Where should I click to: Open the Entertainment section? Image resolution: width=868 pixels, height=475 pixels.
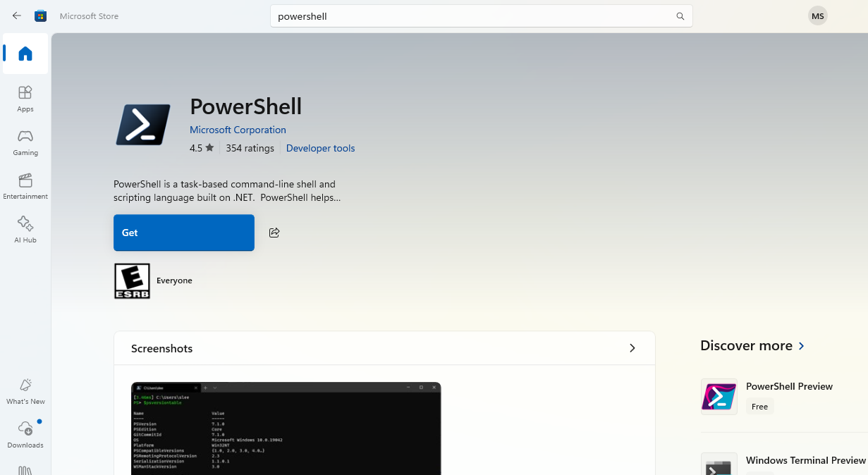25,185
